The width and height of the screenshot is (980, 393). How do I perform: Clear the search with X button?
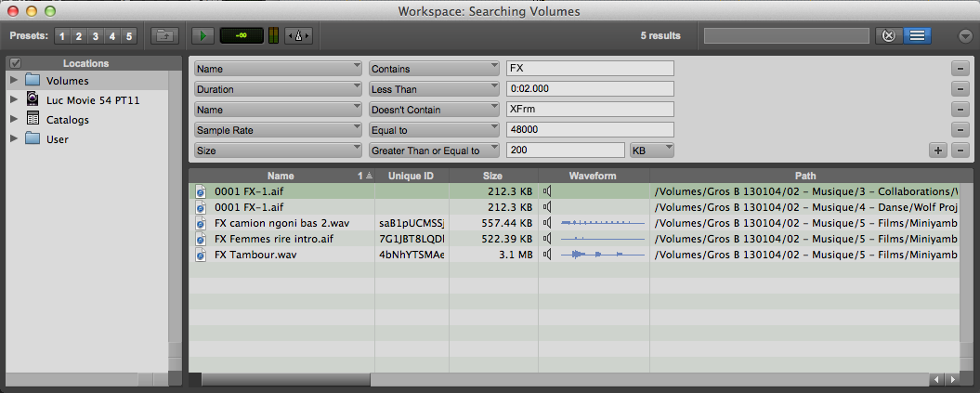click(889, 36)
